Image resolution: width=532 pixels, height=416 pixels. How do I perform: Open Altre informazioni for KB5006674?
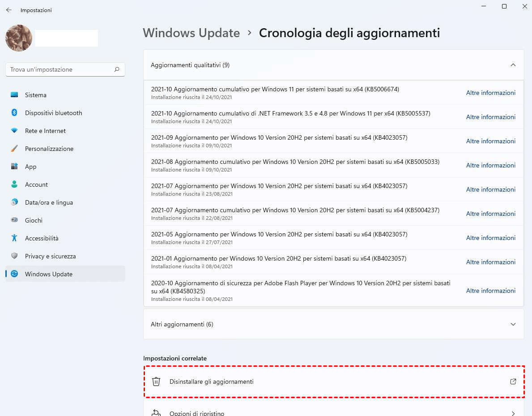pos(491,93)
